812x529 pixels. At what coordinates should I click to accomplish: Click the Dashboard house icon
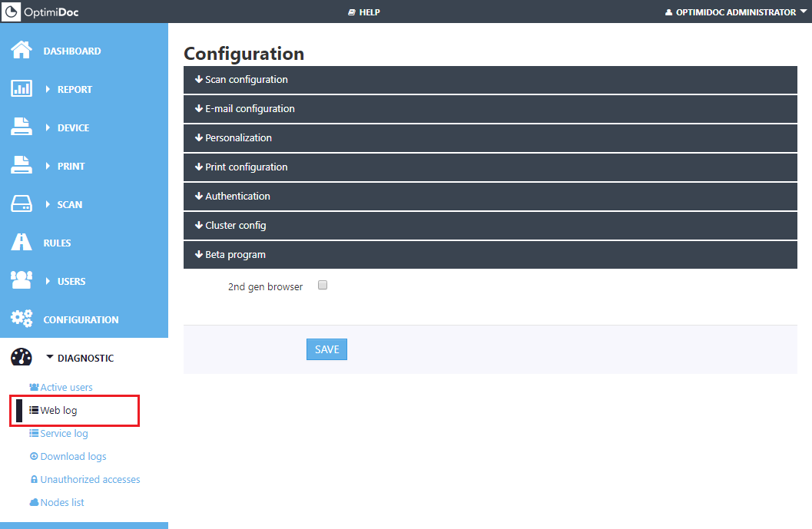tap(22, 51)
